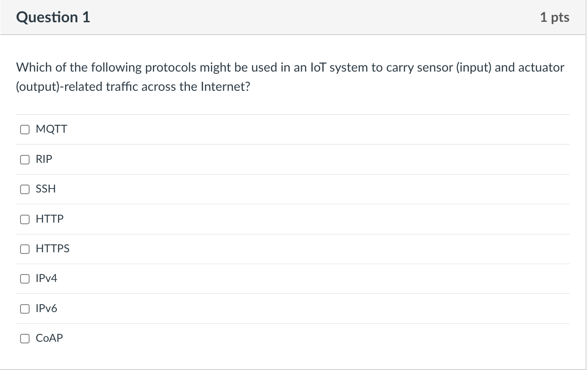Click the HTTP answer label text
Screen dimensions: 588x371
(50, 219)
